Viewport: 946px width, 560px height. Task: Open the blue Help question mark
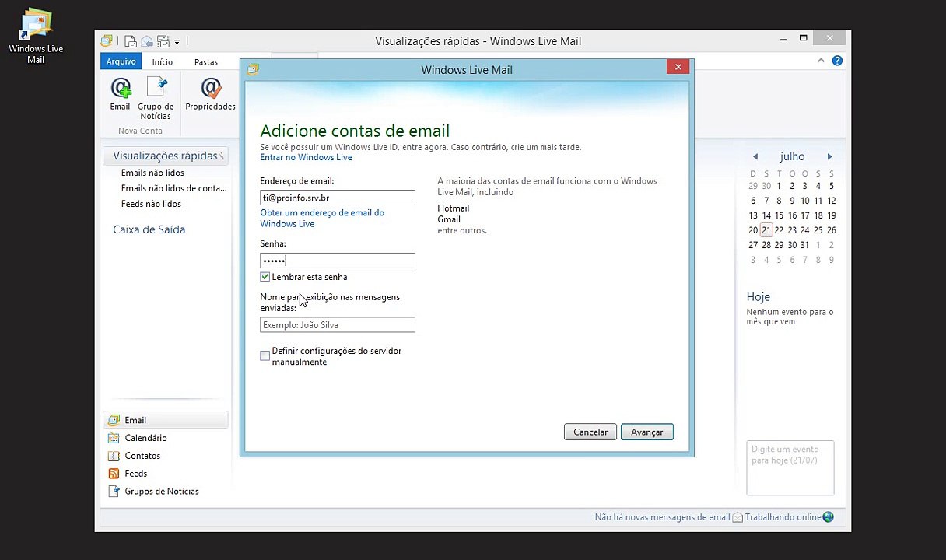(x=837, y=61)
